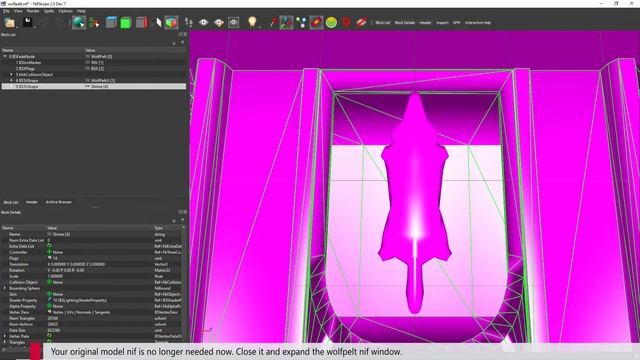Expand the bhkCollisionObject tree row

click(11, 75)
